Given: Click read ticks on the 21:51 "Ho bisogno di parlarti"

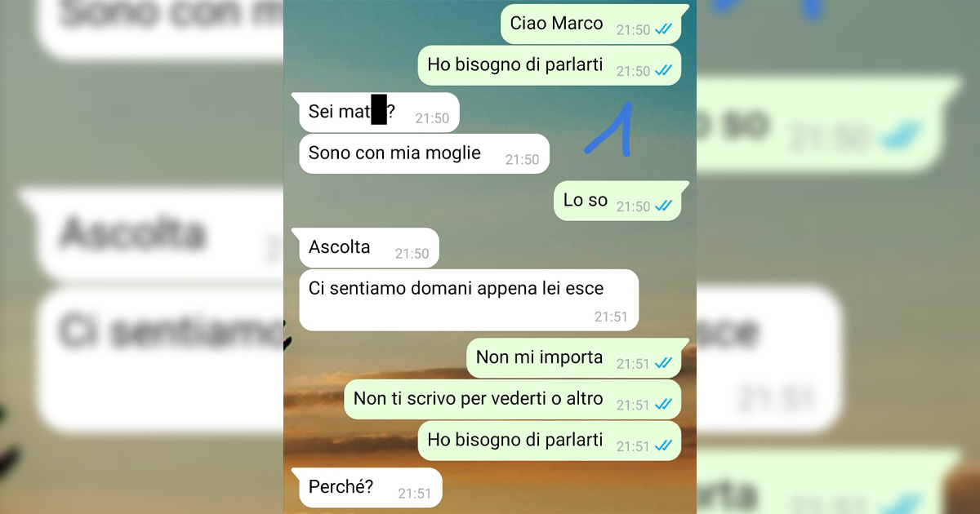Looking at the screenshot, I should (664, 445).
